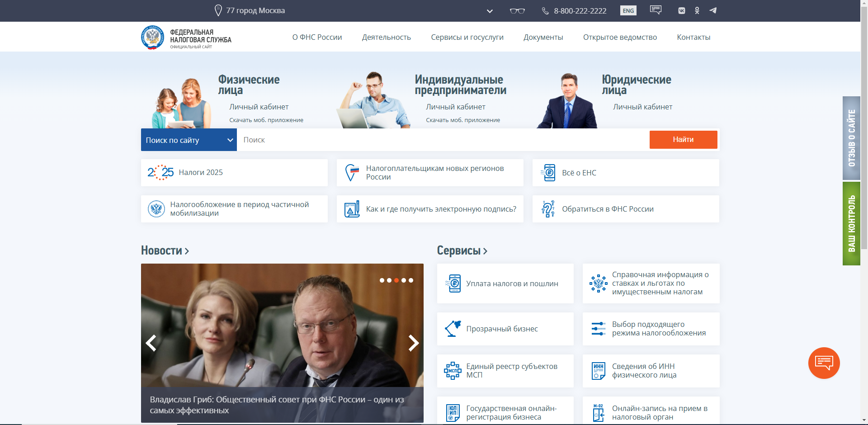Switch to ENG language version

point(628,11)
